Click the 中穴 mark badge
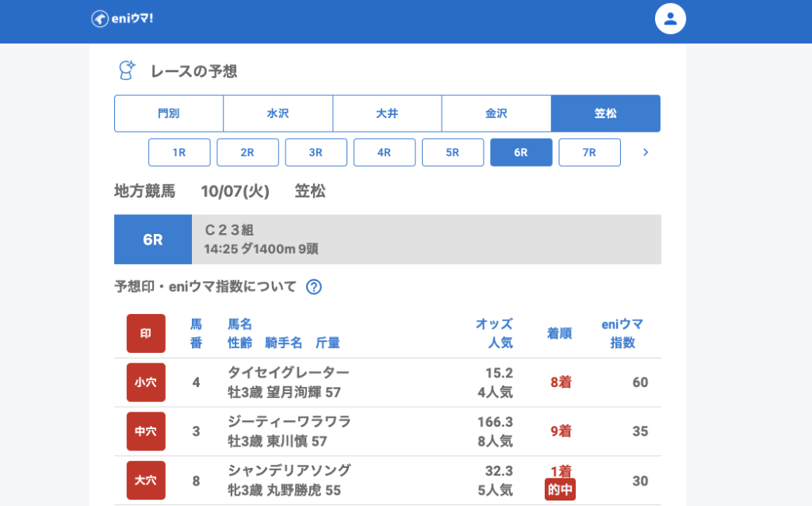The height and width of the screenshot is (506, 812). pos(146,431)
